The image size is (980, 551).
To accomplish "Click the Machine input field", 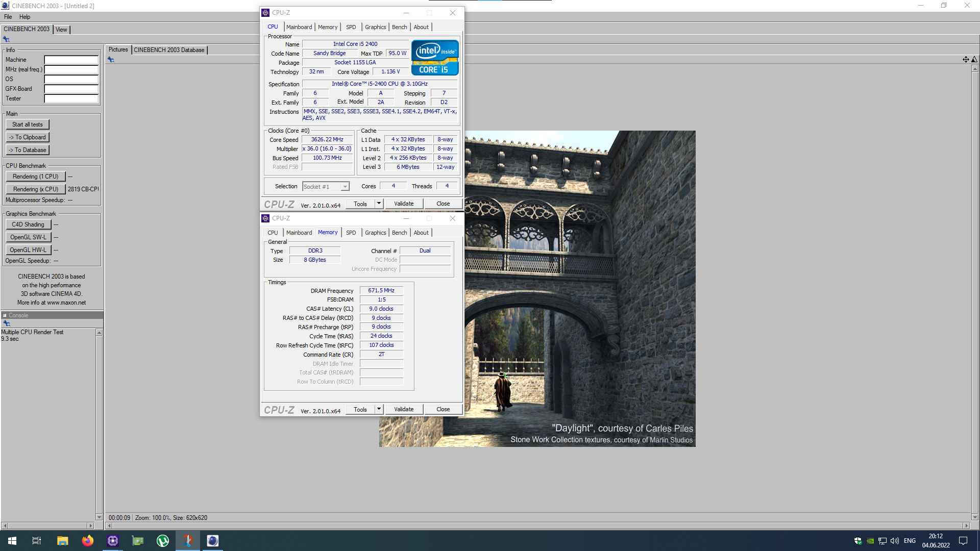I will [x=71, y=60].
